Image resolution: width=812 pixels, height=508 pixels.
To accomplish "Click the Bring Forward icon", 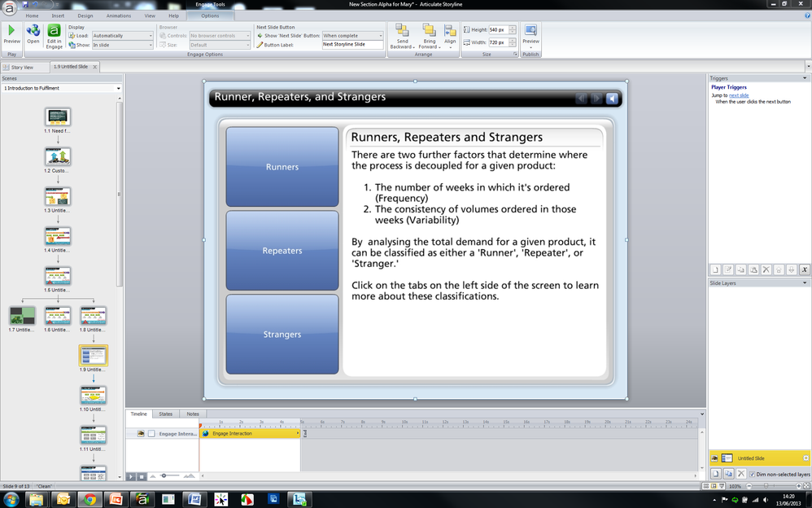I will 429,31.
